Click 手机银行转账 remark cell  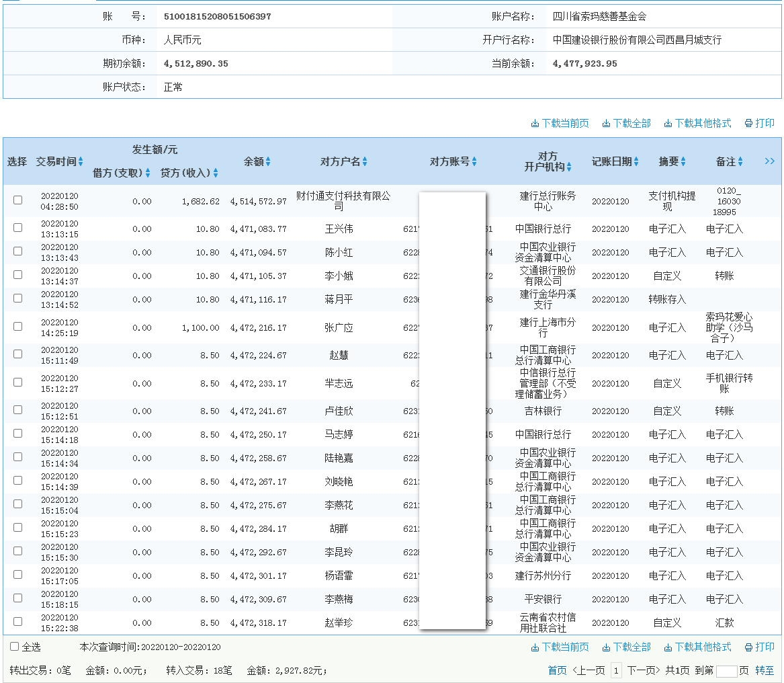pos(729,383)
